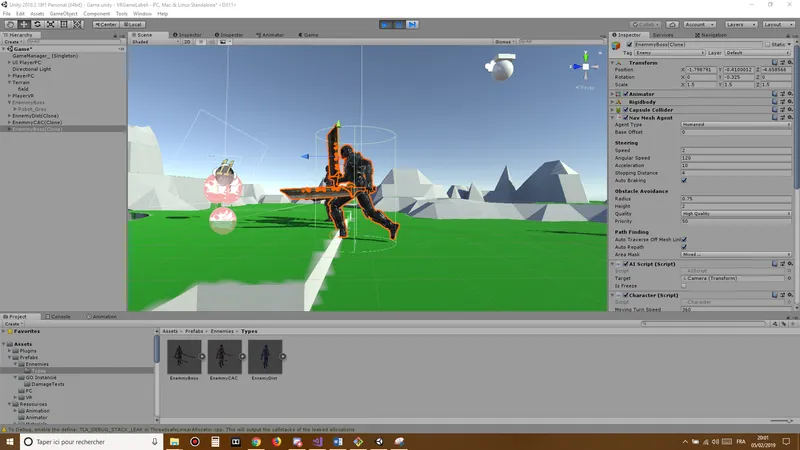
Task: Open Character Script help icon
Action: click(774, 295)
